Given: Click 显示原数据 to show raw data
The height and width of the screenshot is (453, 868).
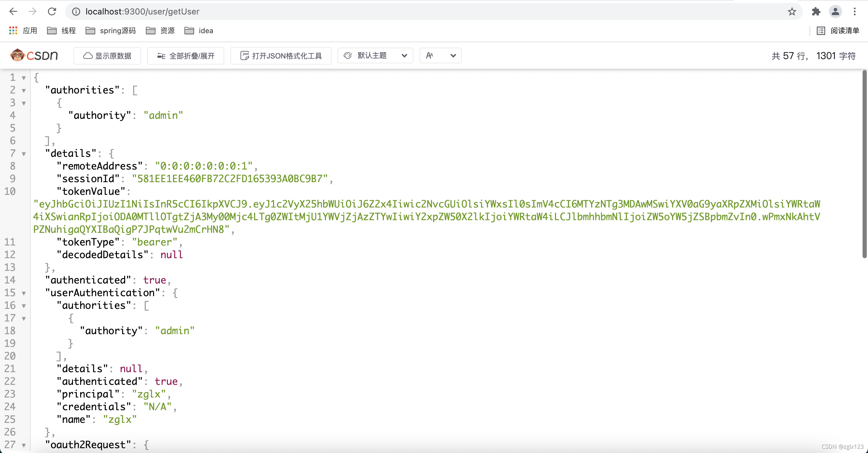Looking at the screenshot, I should point(107,56).
